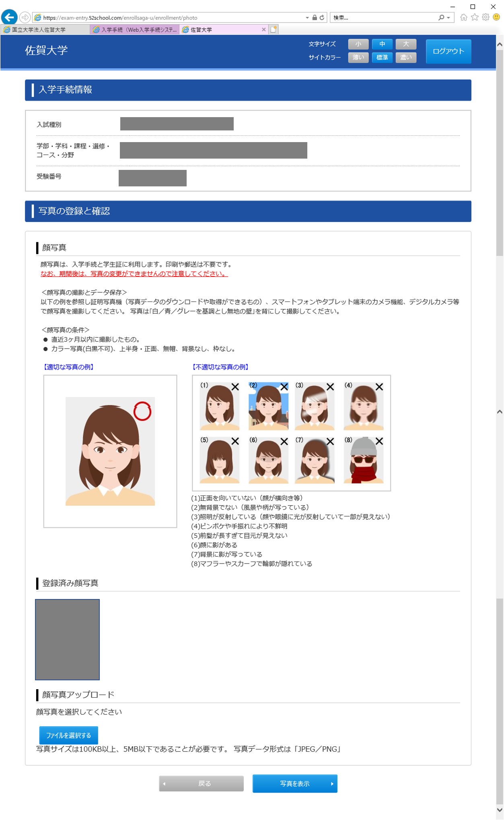
Task: Set font size to 中
Action: pyautogui.click(x=382, y=44)
